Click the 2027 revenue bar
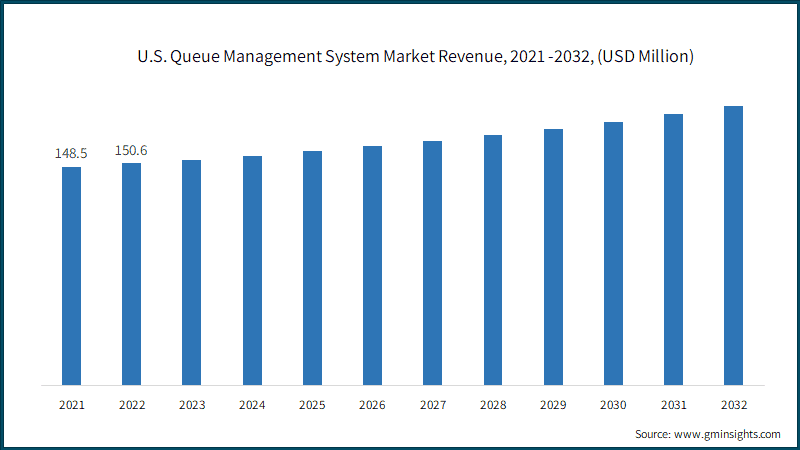Image resolution: width=800 pixels, height=450 pixels. (x=433, y=263)
